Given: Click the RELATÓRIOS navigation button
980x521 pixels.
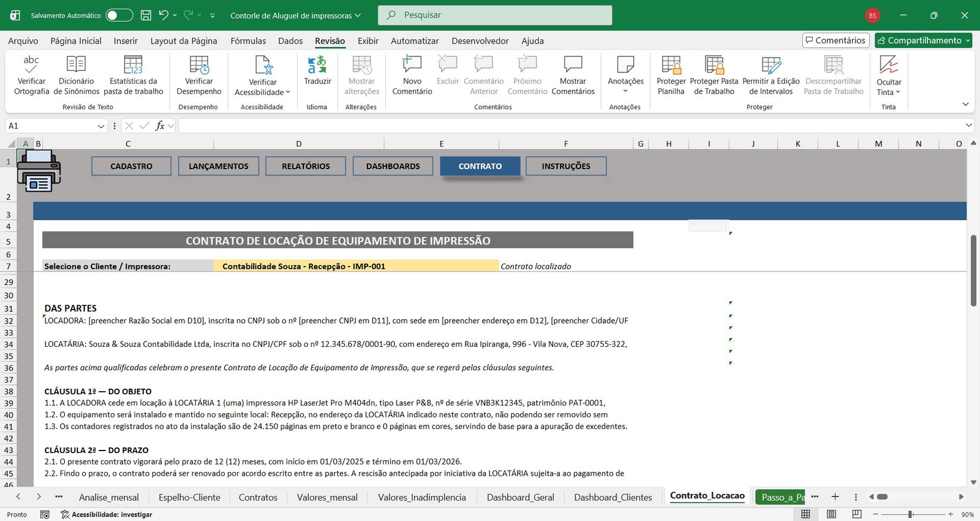Looking at the screenshot, I should click(x=306, y=166).
